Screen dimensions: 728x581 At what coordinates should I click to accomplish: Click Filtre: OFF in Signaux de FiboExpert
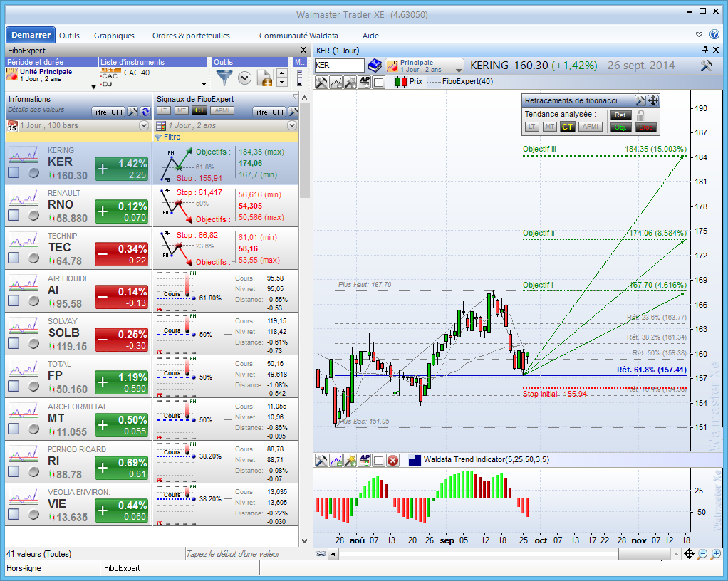269,112
